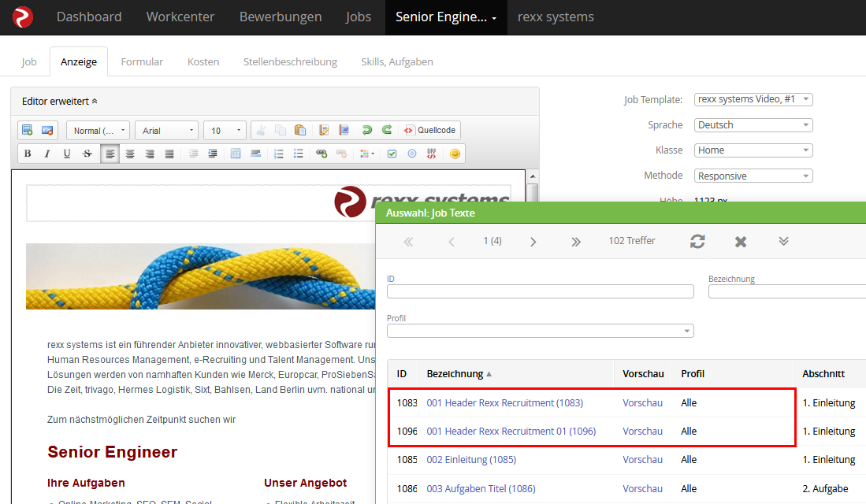866x504 pixels.
Task: Click the Decrease indent icon
Action: (193, 154)
